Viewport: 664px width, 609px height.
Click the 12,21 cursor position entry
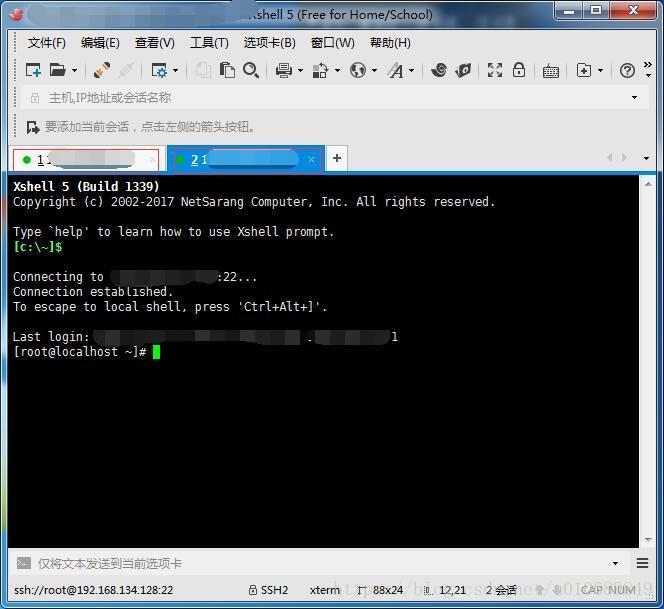click(x=445, y=590)
